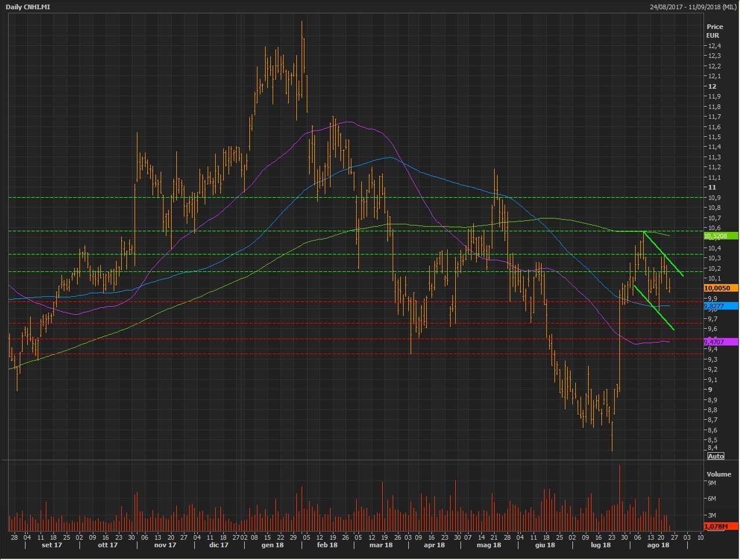
Task: Click the set 17 label on time axis
Action: 52,545
